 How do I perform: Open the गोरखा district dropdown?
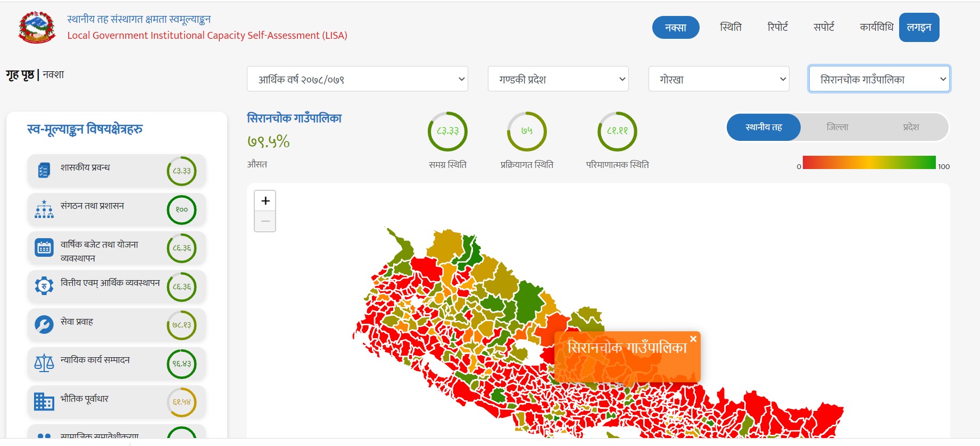pos(719,79)
